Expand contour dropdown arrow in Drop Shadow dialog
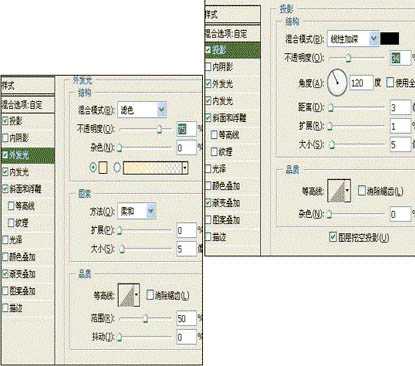Viewport: 415px width, 366px height. tap(348, 191)
